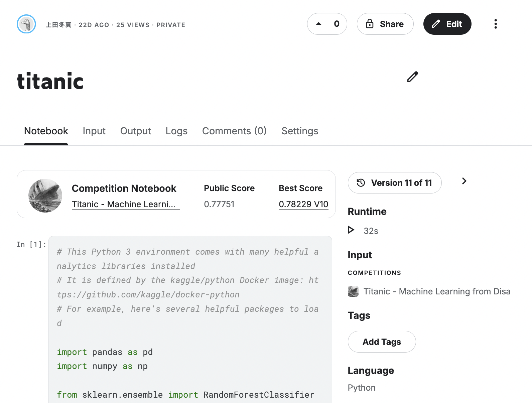Upvote the notebook with the arrow
The width and height of the screenshot is (532, 403).
(x=318, y=24)
